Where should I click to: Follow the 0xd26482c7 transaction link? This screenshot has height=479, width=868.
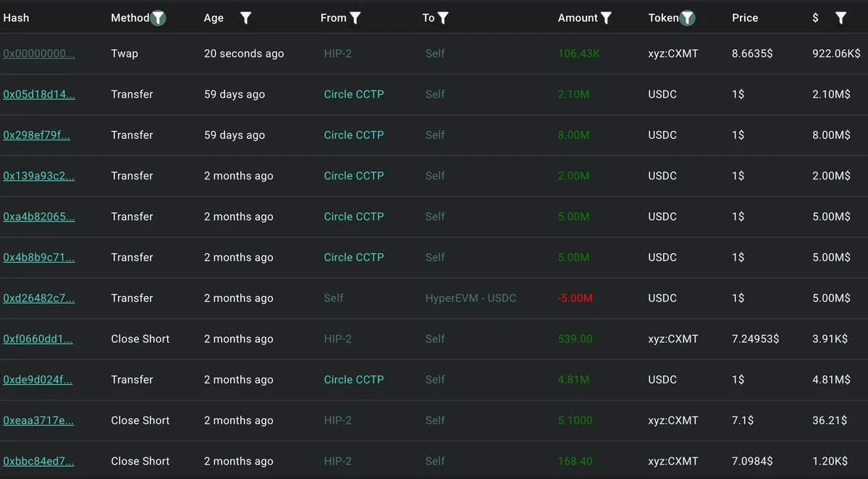click(x=39, y=298)
